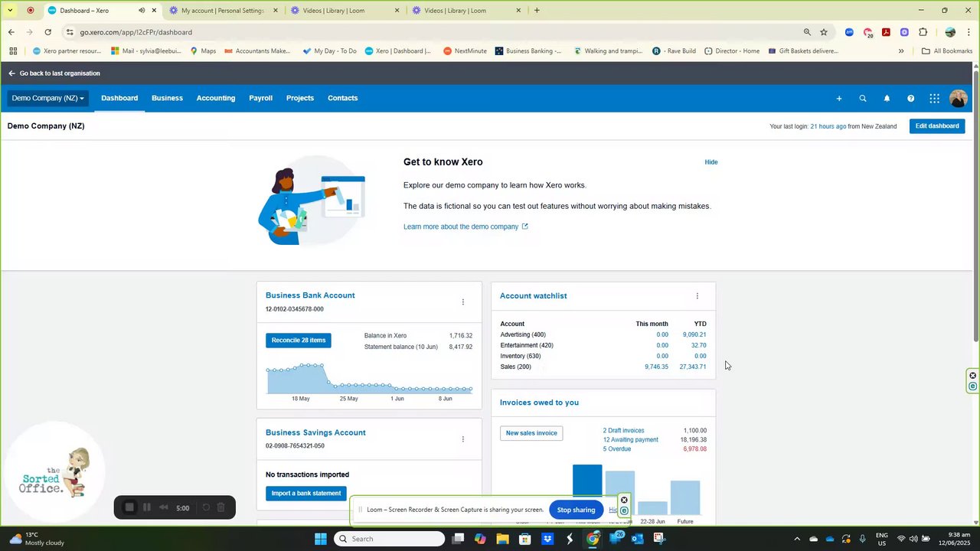Click Advertising YTD value 9,090.21

694,335
